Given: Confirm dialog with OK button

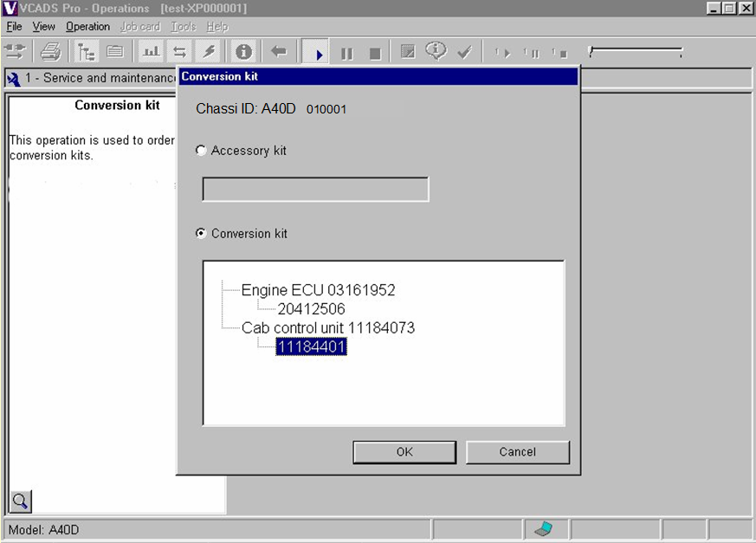Looking at the screenshot, I should (x=404, y=452).
